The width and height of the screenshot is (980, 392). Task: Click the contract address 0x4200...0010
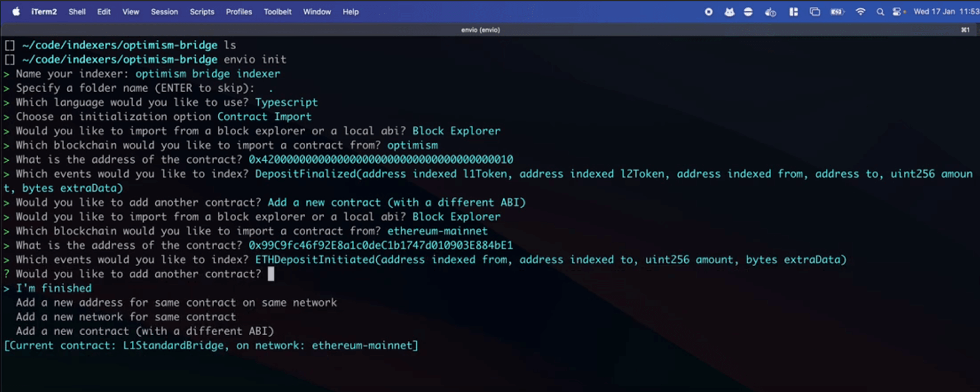coord(381,159)
